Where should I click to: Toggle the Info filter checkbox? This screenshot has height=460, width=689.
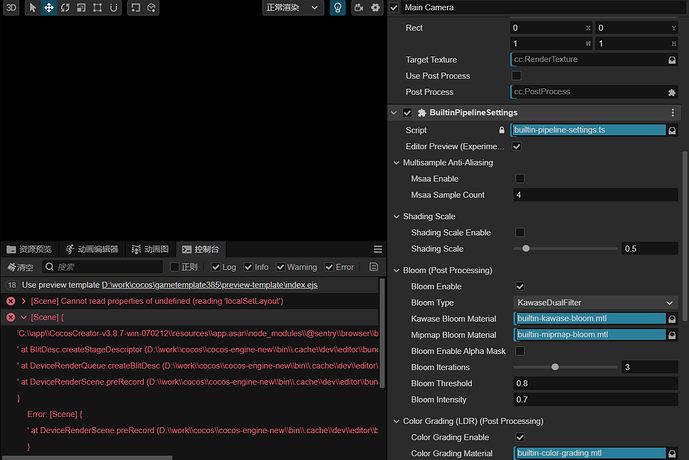pos(248,267)
